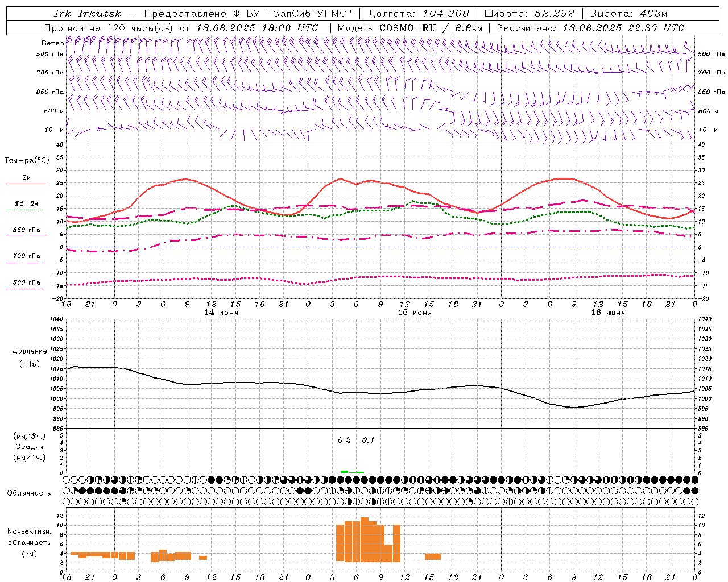
Task: Click the (мм/1ч.) precipitation unit label
Action: [30, 458]
